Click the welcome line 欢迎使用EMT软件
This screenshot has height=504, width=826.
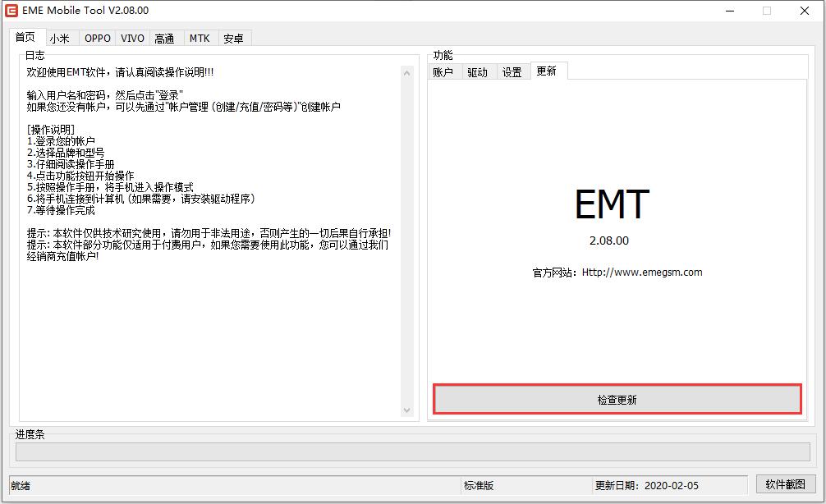click(120, 72)
